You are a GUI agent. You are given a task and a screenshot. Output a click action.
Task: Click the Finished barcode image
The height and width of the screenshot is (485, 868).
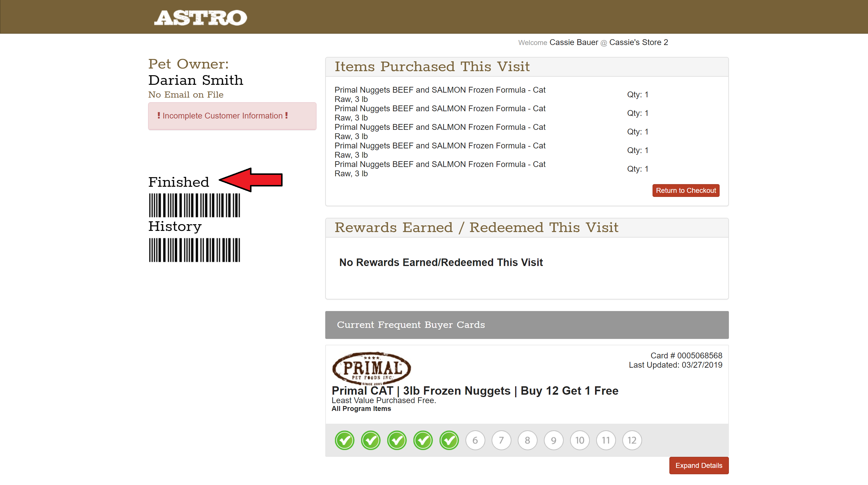(195, 205)
